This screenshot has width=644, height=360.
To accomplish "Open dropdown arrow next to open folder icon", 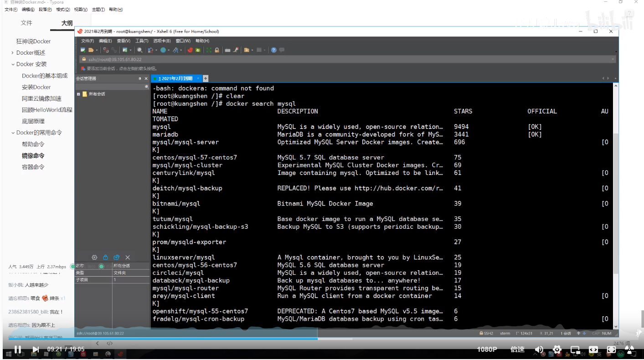I will tap(97, 50).
